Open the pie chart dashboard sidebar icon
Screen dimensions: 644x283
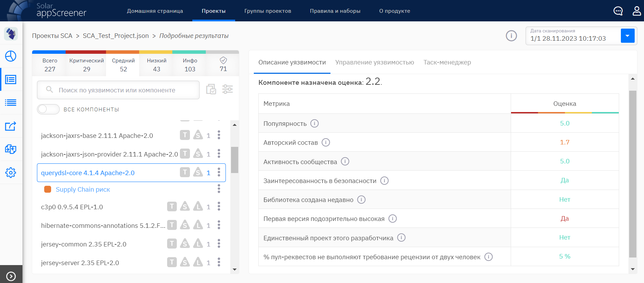[x=11, y=56]
